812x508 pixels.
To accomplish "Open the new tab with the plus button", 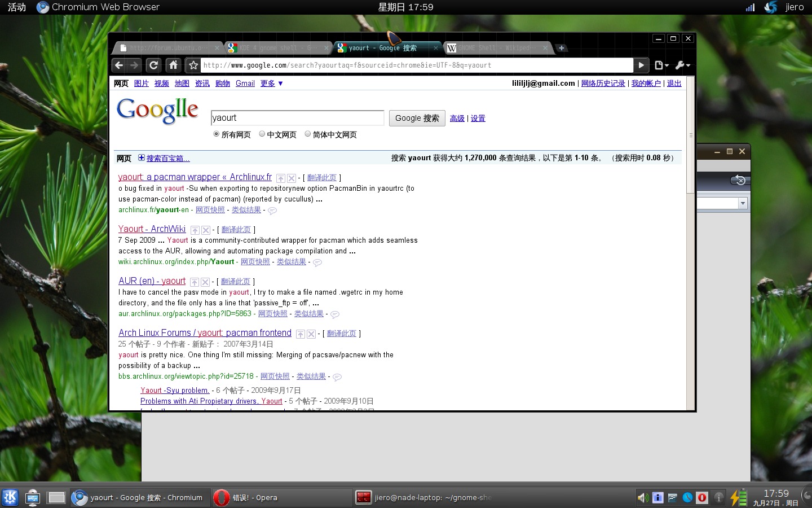I will pos(561,48).
